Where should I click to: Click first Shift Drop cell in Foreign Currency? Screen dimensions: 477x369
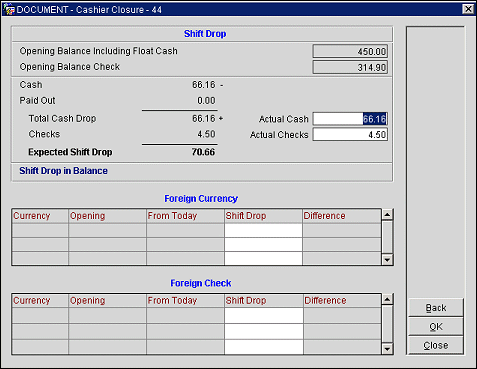pyautogui.click(x=263, y=230)
